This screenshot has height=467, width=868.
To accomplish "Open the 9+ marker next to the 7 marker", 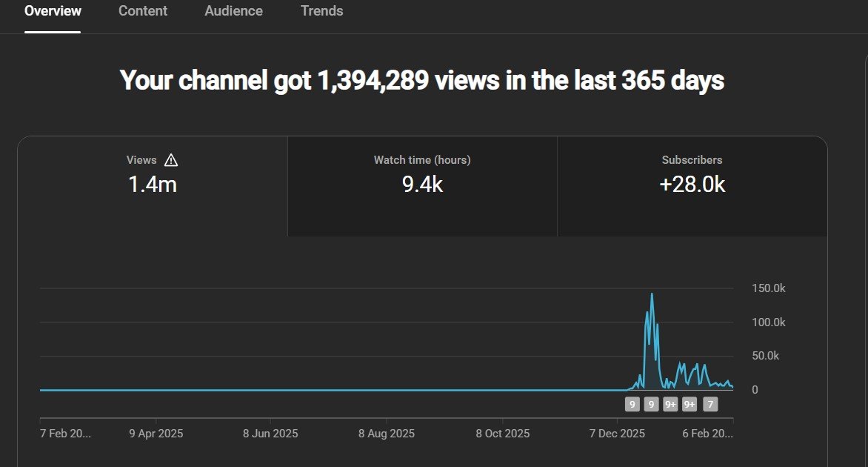I will click(x=690, y=405).
